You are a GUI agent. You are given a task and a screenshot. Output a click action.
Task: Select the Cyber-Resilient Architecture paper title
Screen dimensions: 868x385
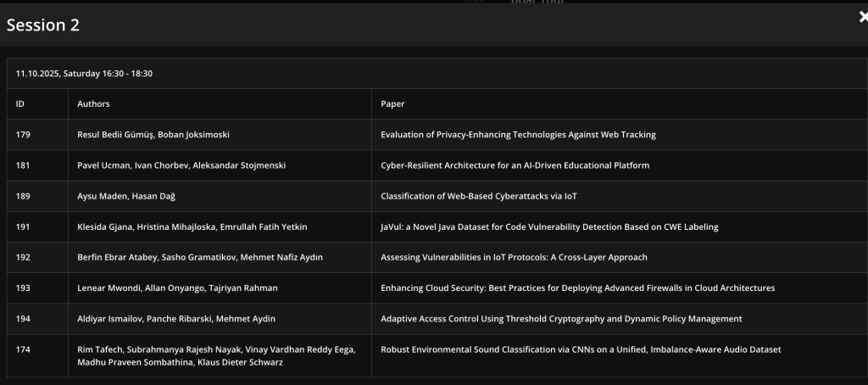coord(515,165)
